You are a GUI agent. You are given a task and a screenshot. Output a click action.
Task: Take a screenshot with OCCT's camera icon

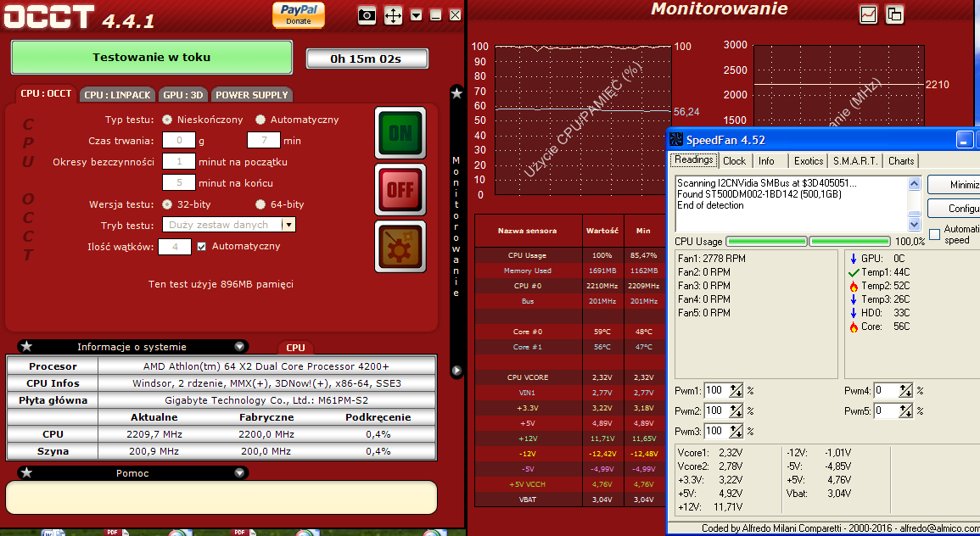(367, 15)
